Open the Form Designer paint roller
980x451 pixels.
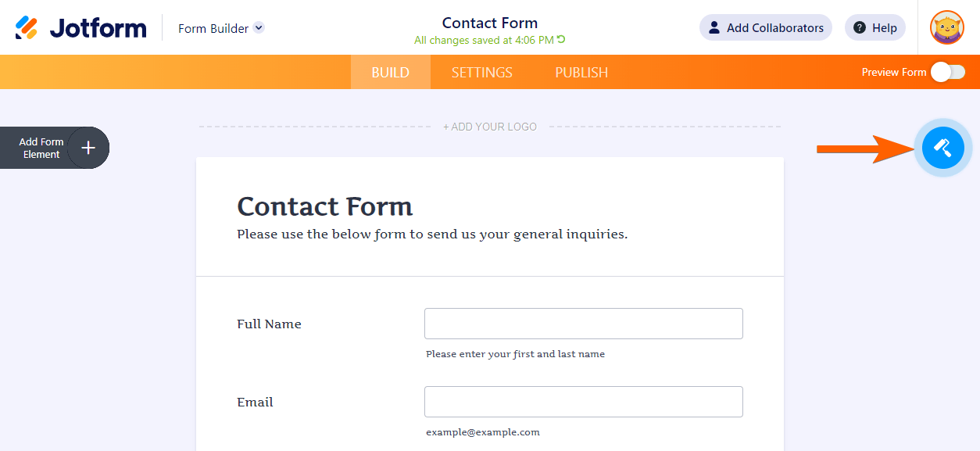click(942, 147)
